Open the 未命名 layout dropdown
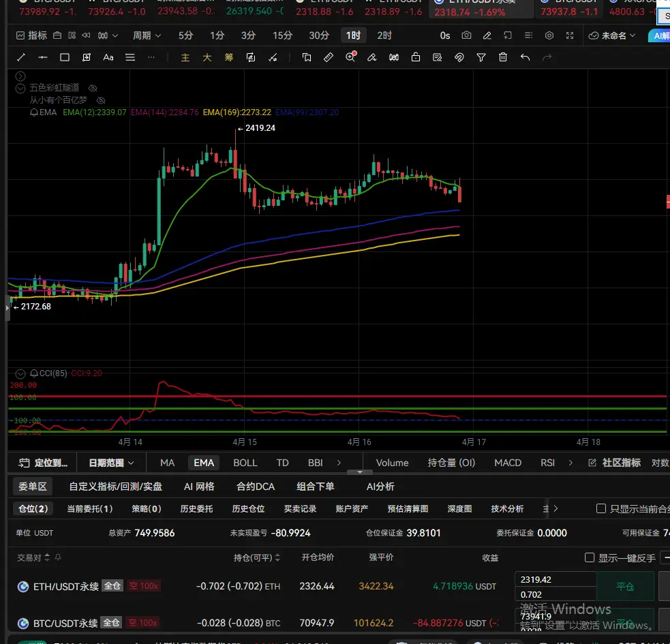The height and width of the screenshot is (644, 670). (x=612, y=35)
